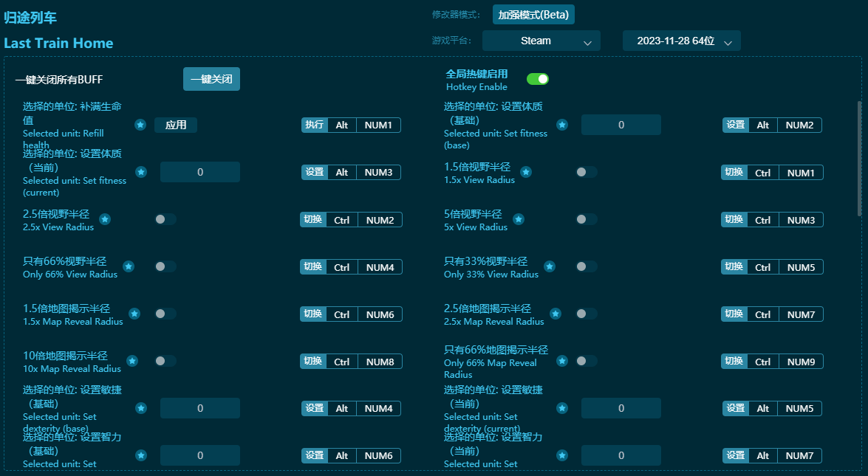Open the 2023-11-28 64位 version dropdown
Image resolution: width=868 pixels, height=476 pixels.
[x=681, y=41]
